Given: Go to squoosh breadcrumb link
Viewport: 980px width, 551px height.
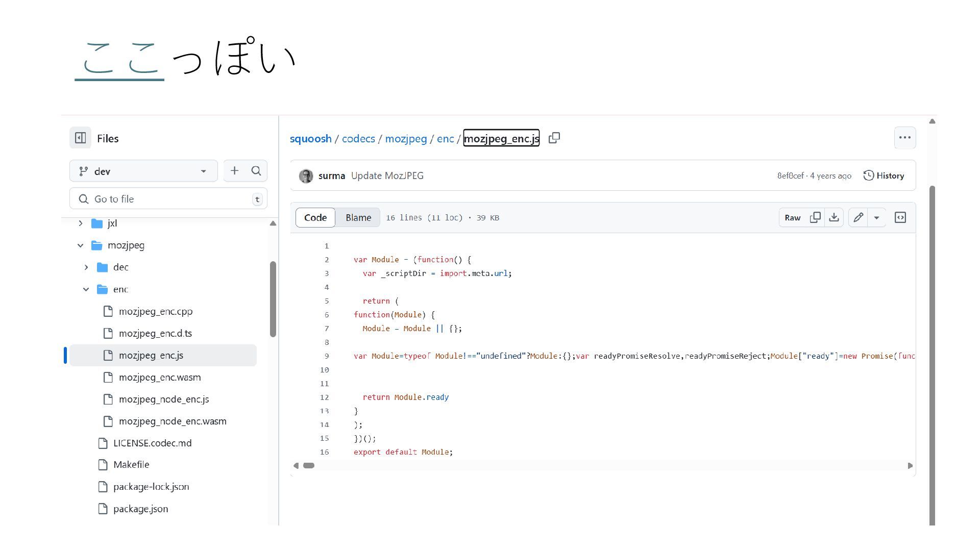Looking at the screenshot, I should (311, 138).
